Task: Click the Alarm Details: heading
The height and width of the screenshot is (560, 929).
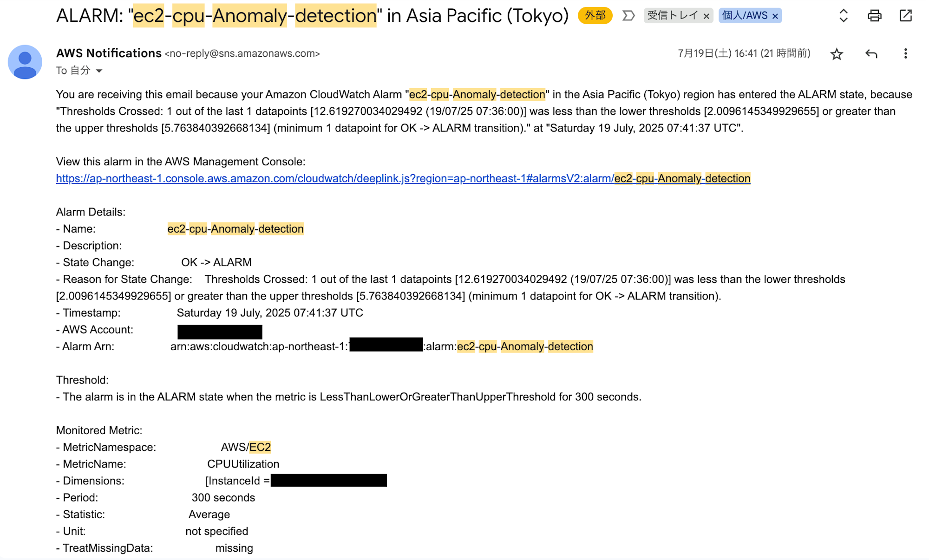Action: (x=91, y=212)
